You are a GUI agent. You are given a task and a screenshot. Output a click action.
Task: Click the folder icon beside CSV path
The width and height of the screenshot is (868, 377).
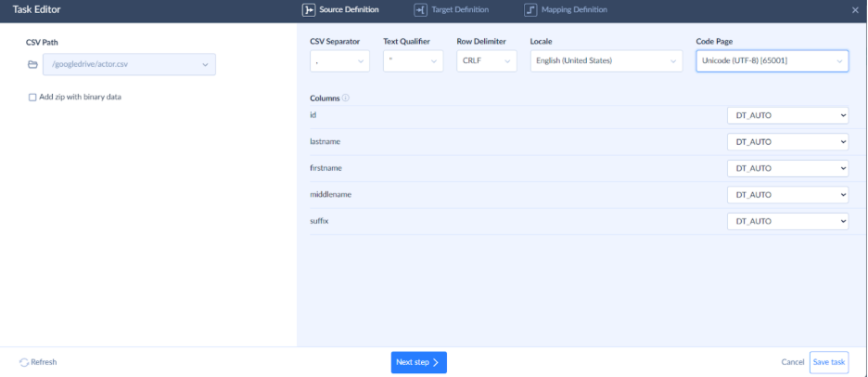click(32, 64)
